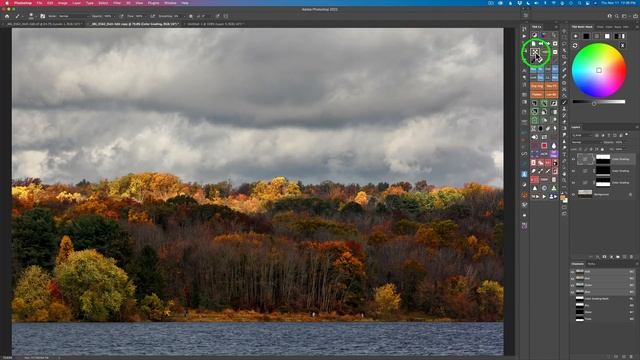Open the tool preset picker arrow

(x=23, y=16)
